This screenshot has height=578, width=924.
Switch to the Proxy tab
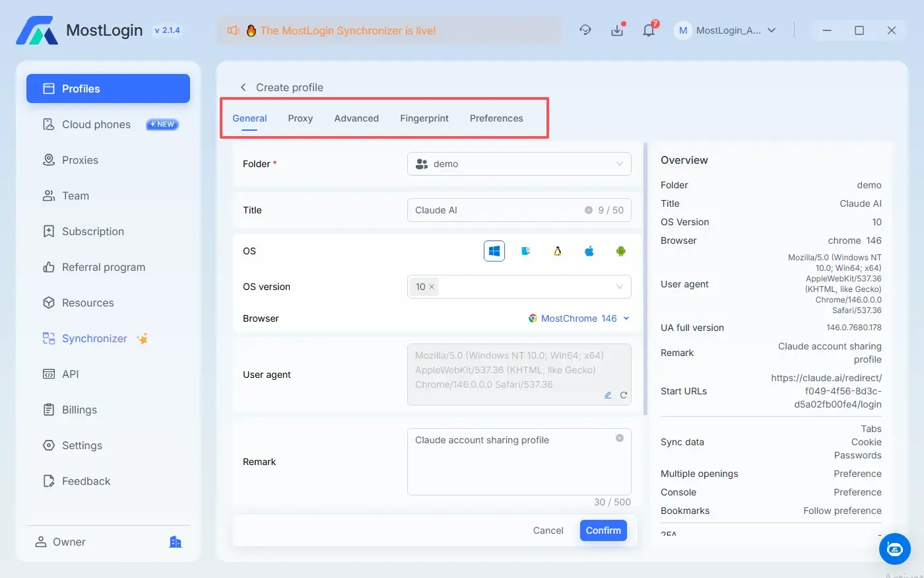pyautogui.click(x=300, y=118)
